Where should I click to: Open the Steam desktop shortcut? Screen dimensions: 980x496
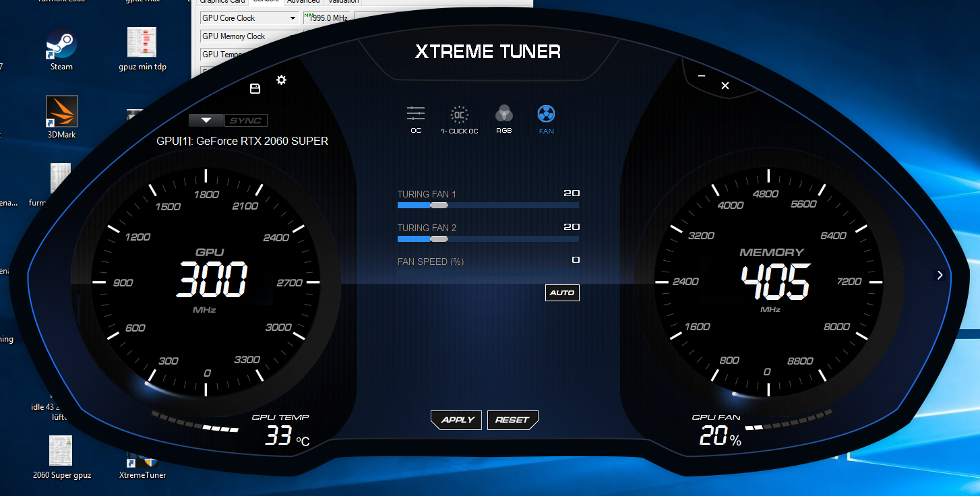[x=61, y=50]
